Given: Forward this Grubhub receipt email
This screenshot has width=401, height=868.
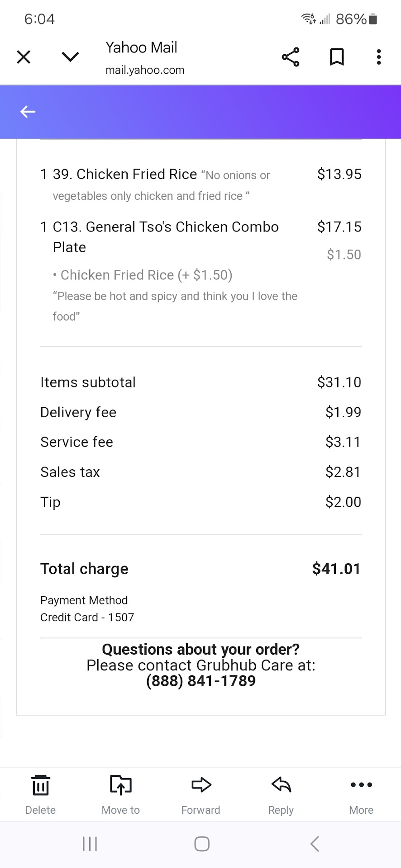Looking at the screenshot, I should coord(200,794).
